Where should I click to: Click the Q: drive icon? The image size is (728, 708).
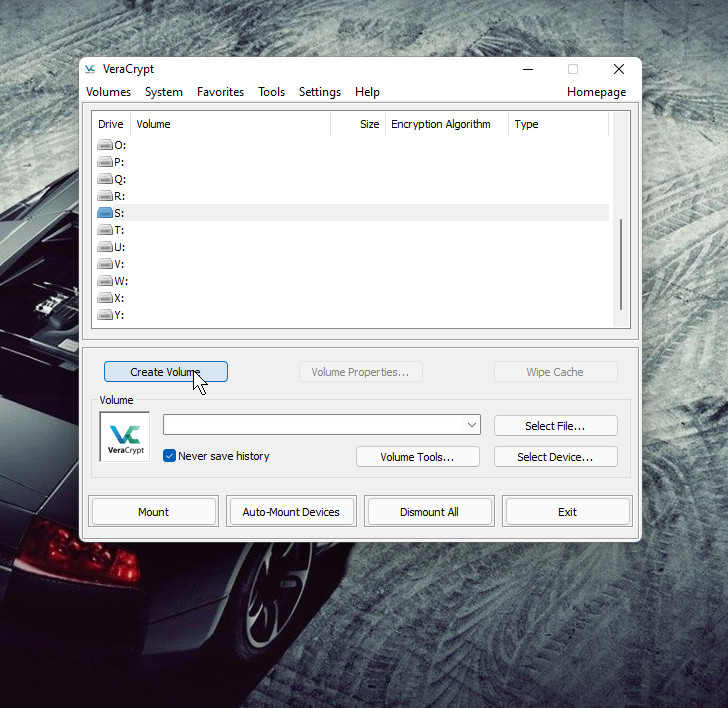click(x=105, y=179)
